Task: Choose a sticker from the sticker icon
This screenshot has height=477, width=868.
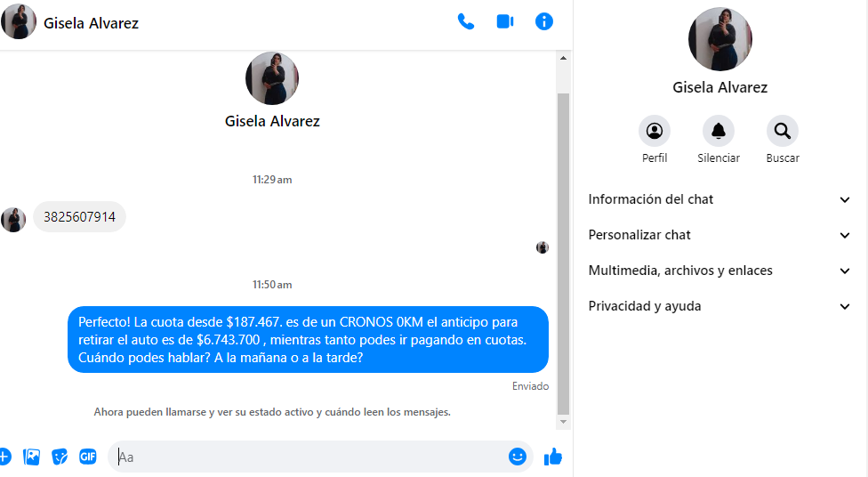Action: coord(60,457)
